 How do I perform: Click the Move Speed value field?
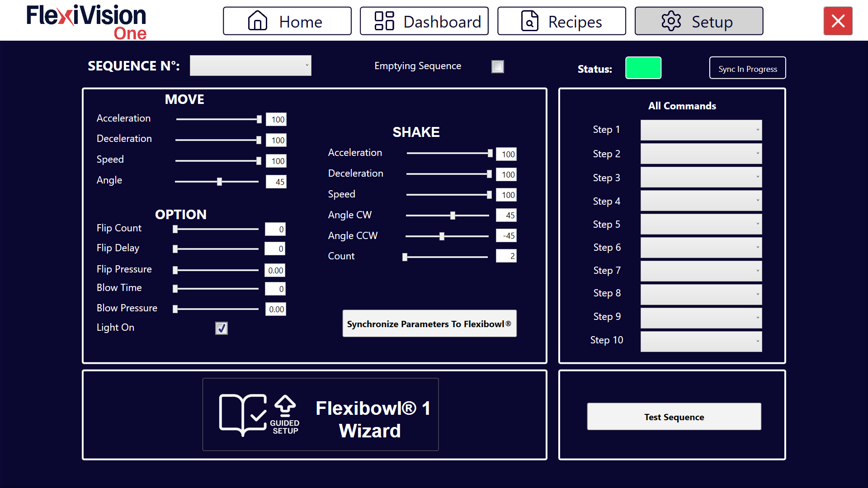[x=276, y=161]
